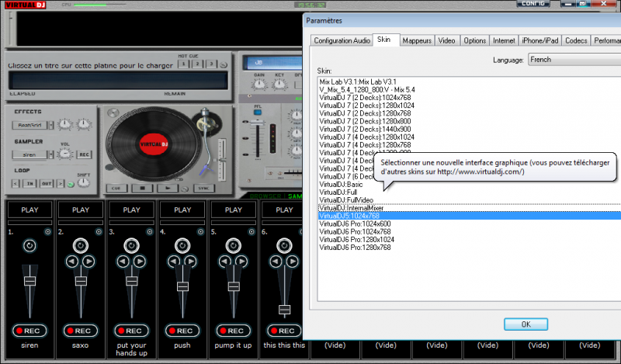
Task: Click the right arrow on saxo sampler slot
Action: point(87,262)
